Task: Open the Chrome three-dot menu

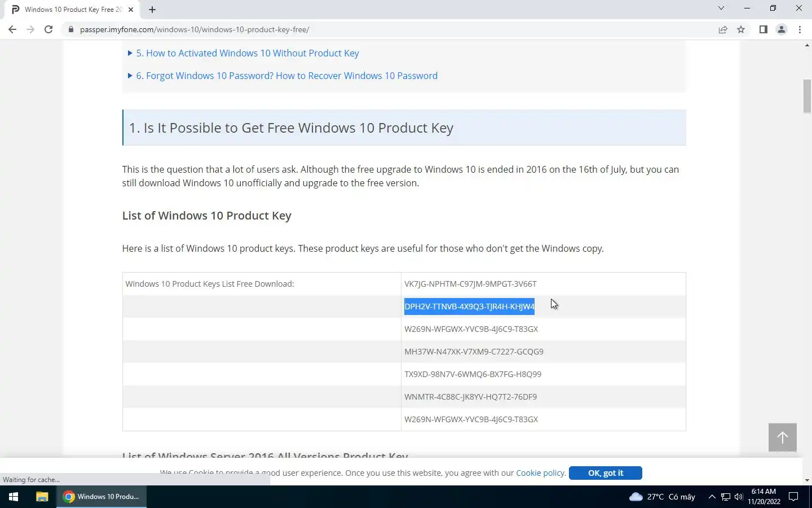Action: [x=800, y=29]
